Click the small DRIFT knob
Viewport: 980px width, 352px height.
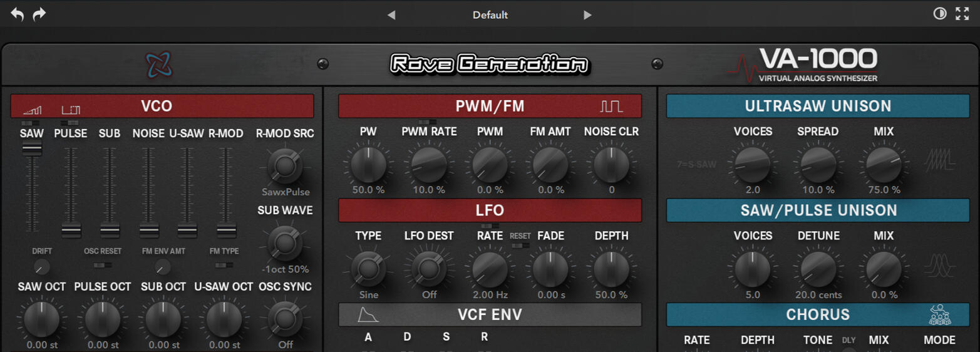(42, 268)
